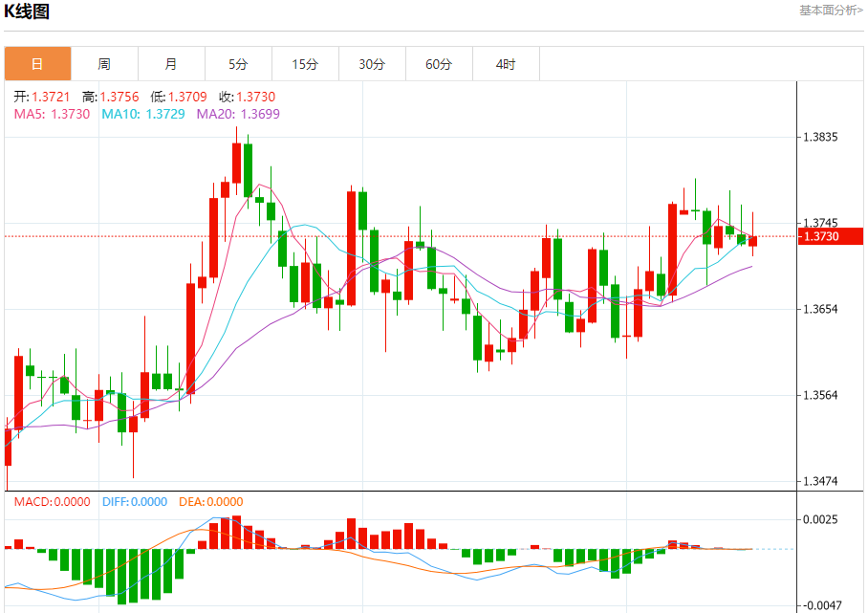The image size is (868, 613).
Task: Click the 1.3564 price axis label
Action: click(820, 395)
